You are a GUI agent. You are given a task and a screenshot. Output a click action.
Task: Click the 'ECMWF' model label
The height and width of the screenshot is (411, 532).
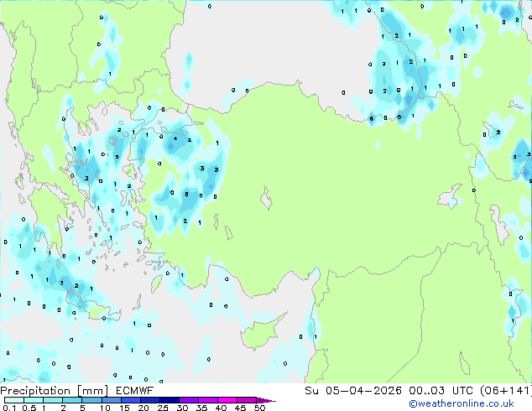click(135, 391)
